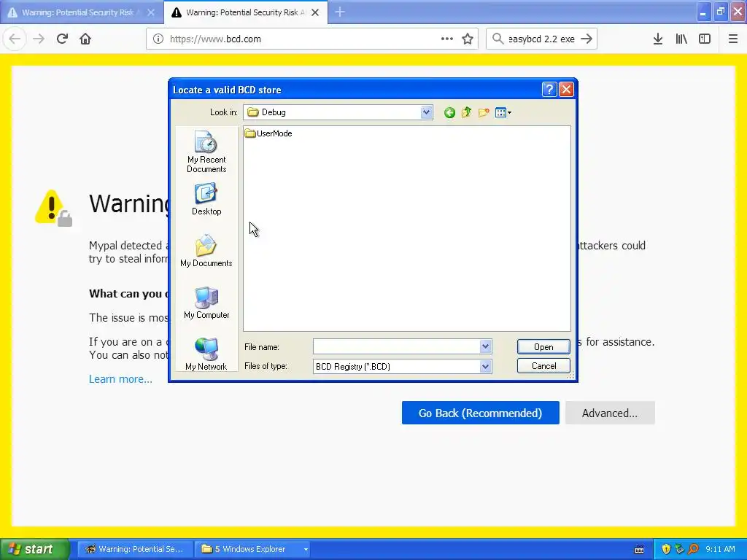Click the easybcd search box

(x=541, y=39)
